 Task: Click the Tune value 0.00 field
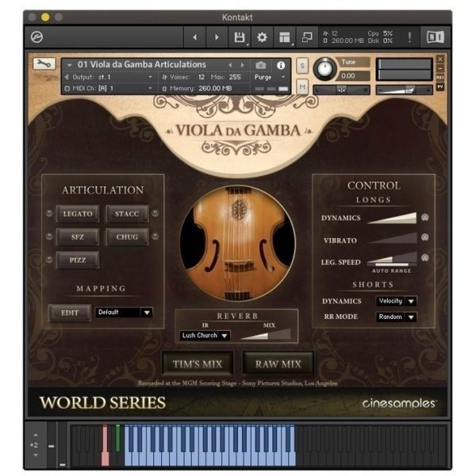click(353, 75)
